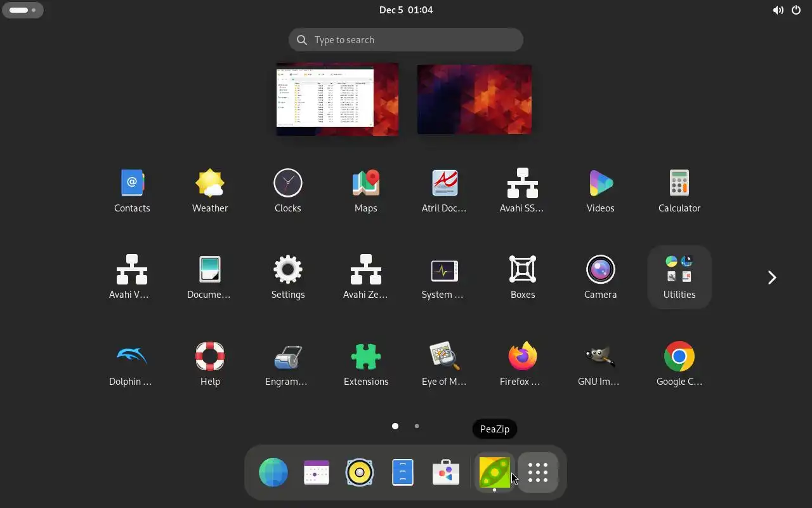Open the Dec 5 01:04 clock menu
The image size is (812, 508).
[x=406, y=10]
